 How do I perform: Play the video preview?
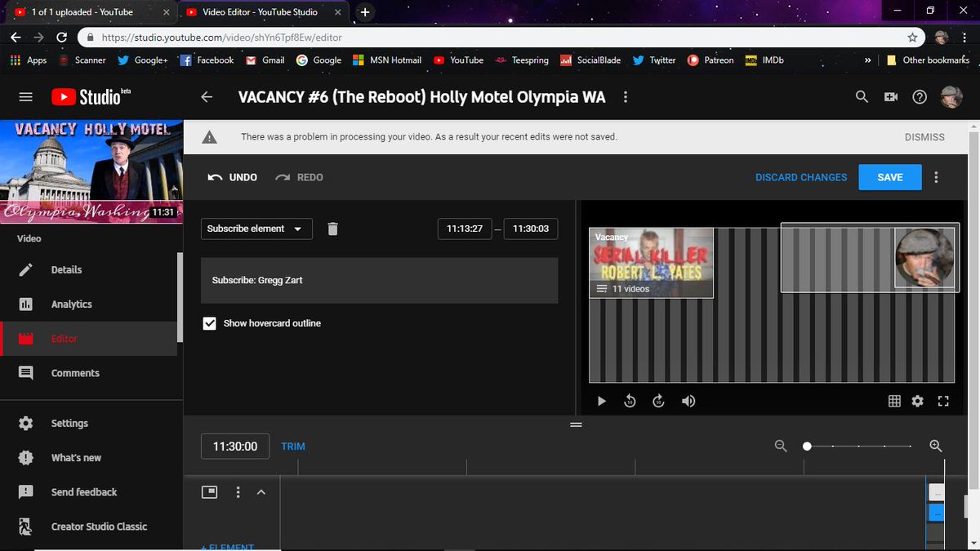click(602, 401)
